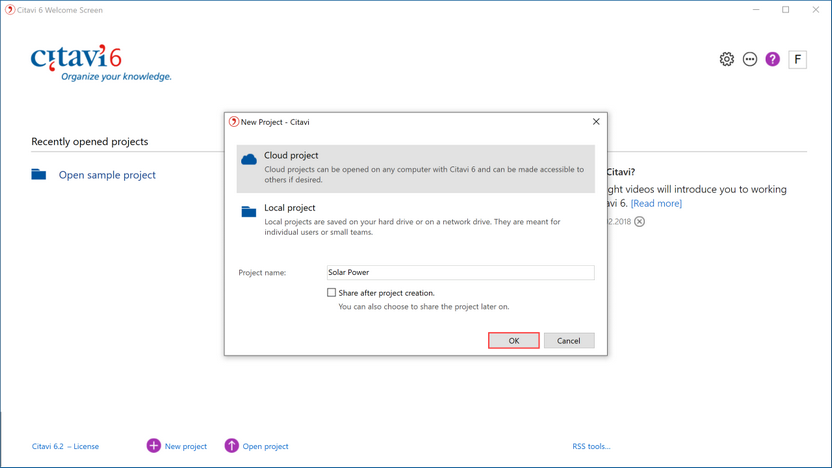
Task: Close the New Project dialog
Action: coord(596,122)
